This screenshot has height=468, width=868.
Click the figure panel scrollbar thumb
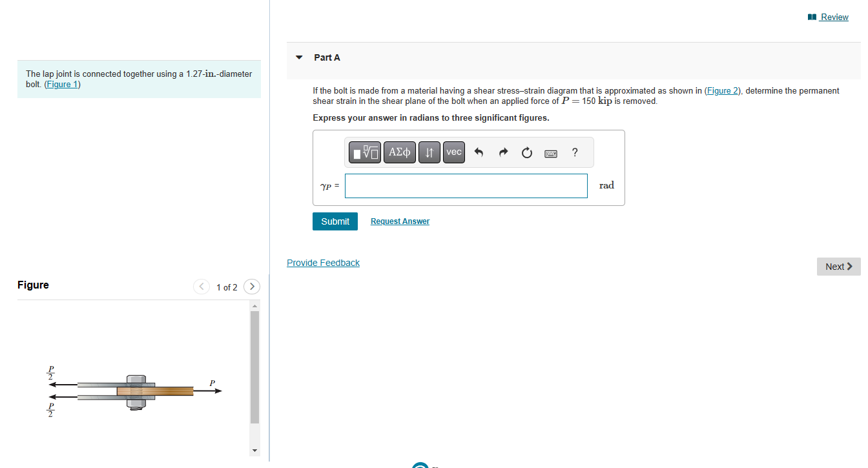tap(254, 367)
